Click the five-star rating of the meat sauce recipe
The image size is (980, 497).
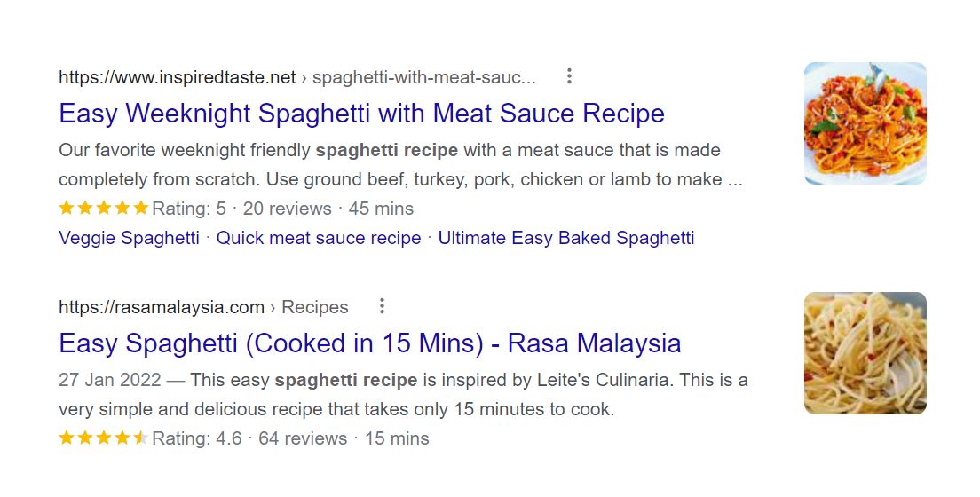point(104,209)
